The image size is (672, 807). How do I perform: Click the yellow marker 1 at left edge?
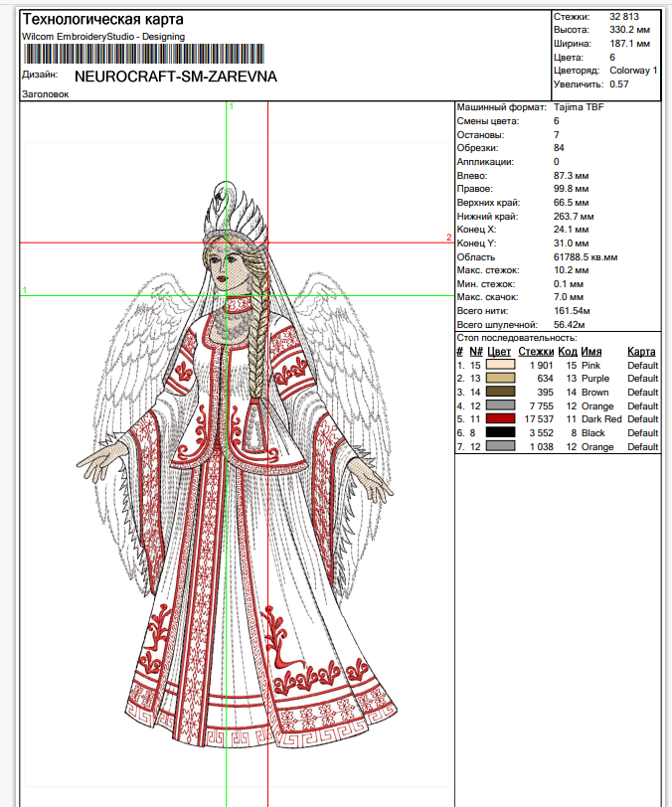coord(24,290)
